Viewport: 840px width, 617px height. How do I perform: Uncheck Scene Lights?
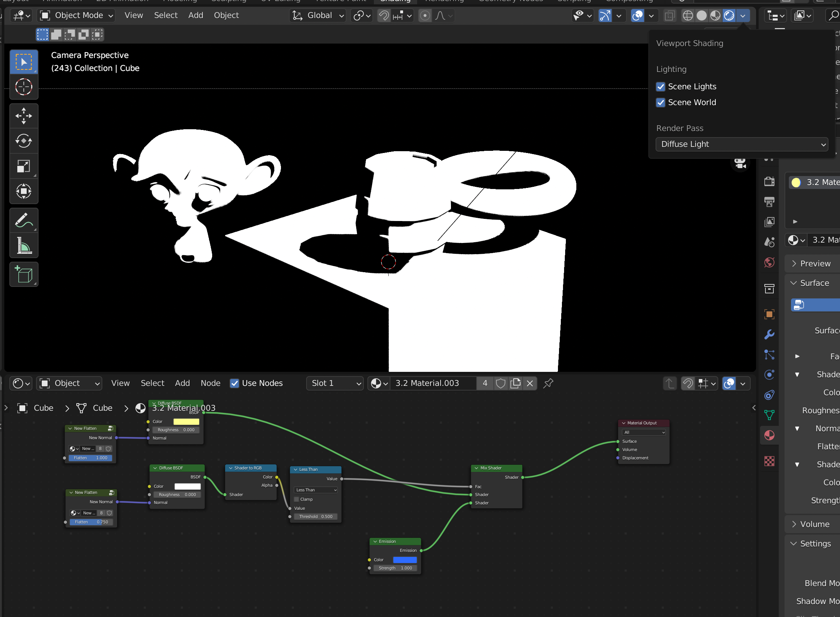click(661, 87)
